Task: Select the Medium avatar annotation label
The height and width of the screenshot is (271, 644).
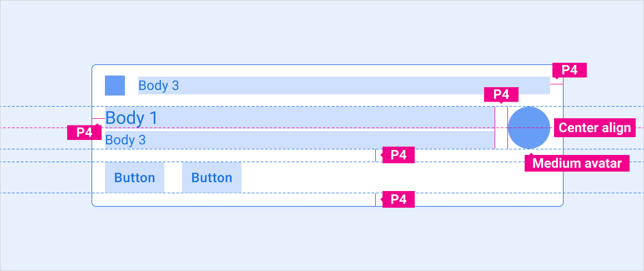Action: point(577,163)
